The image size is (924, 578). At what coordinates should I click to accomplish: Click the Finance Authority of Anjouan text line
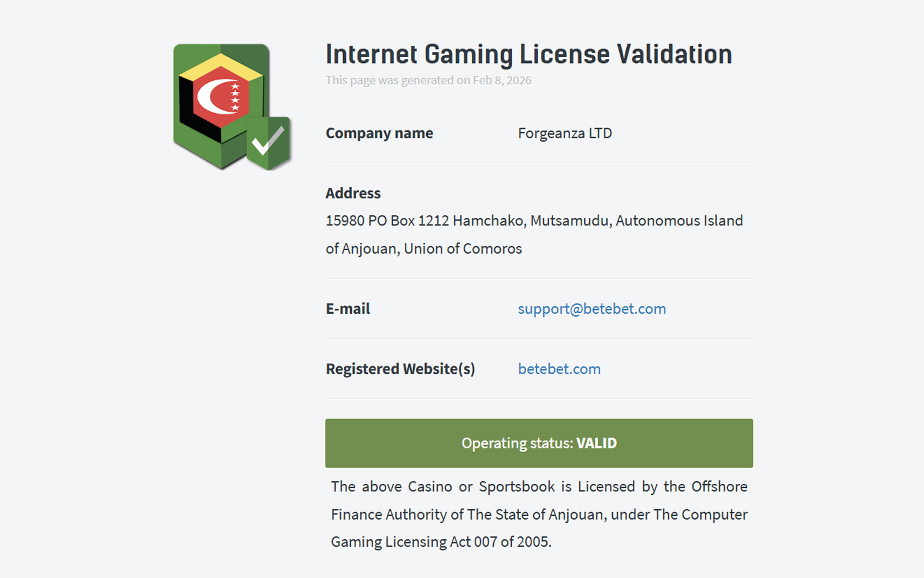(539, 514)
